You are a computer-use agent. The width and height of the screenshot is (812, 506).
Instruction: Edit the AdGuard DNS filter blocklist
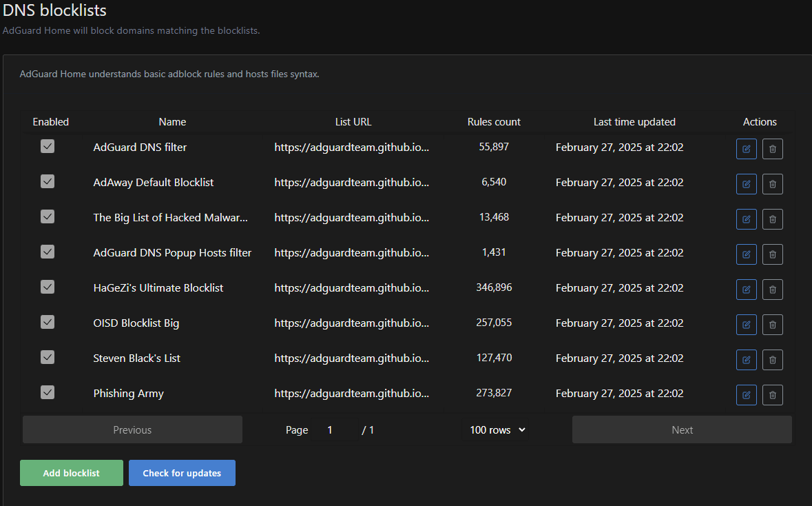click(747, 149)
